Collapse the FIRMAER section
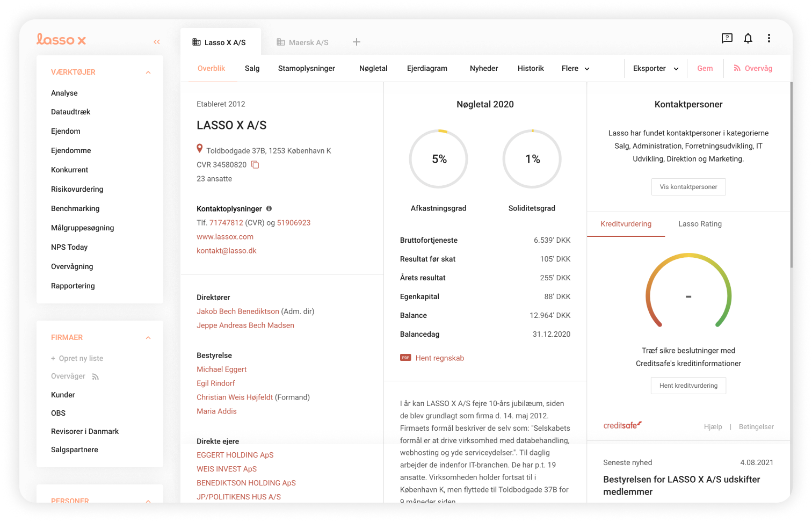The image size is (812, 522). click(x=148, y=338)
